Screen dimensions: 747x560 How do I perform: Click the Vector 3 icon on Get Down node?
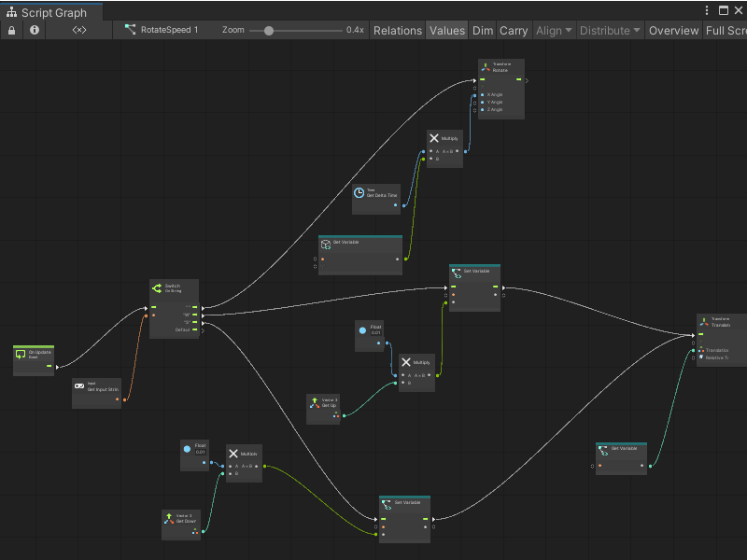click(168, 517)
